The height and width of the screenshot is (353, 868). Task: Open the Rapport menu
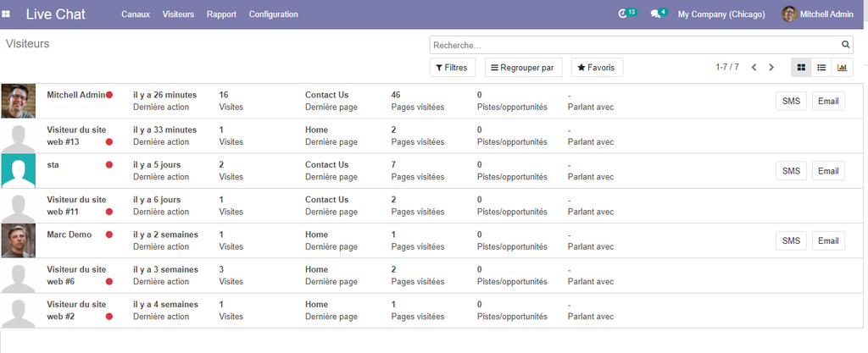[x=221, y=14]
